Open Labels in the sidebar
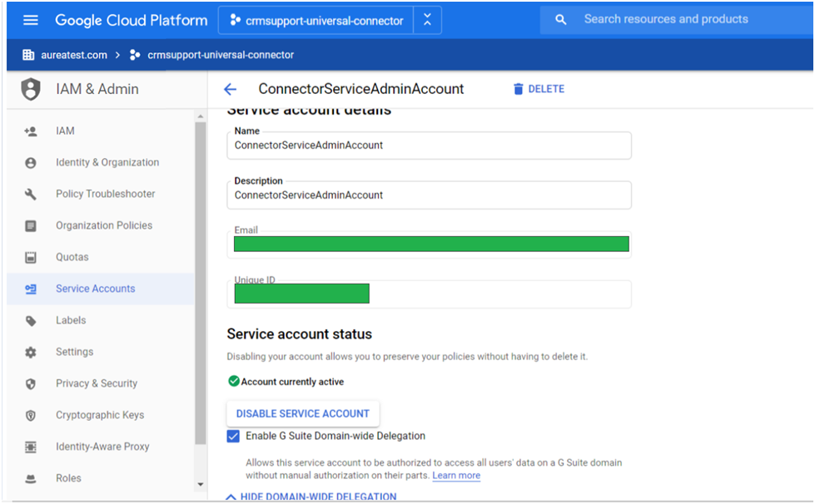 coord(71,320)
